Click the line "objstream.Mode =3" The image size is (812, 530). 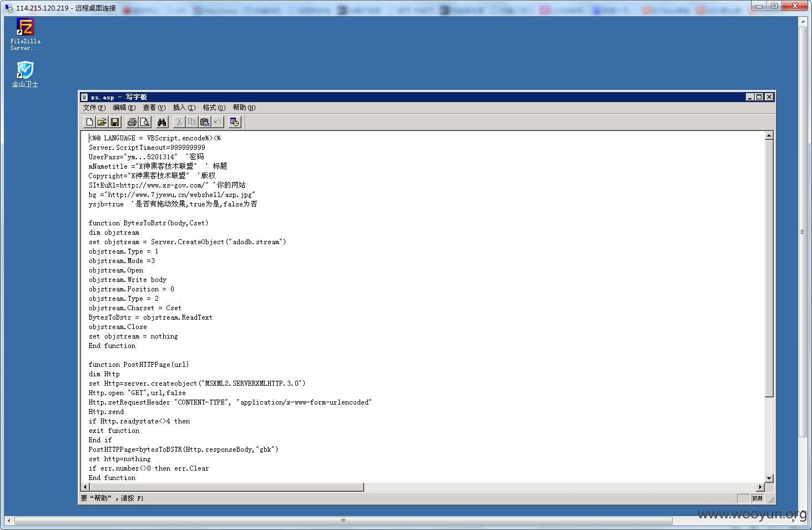click(122, 261)
